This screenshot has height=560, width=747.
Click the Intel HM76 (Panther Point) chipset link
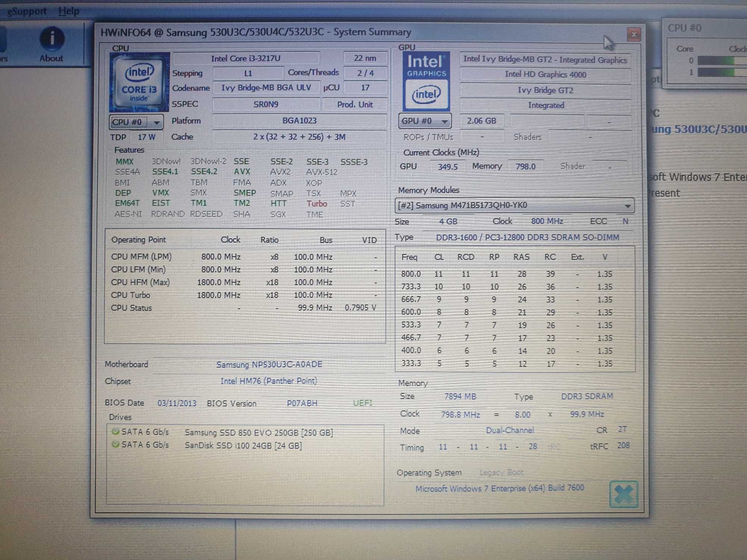[269, 381]
